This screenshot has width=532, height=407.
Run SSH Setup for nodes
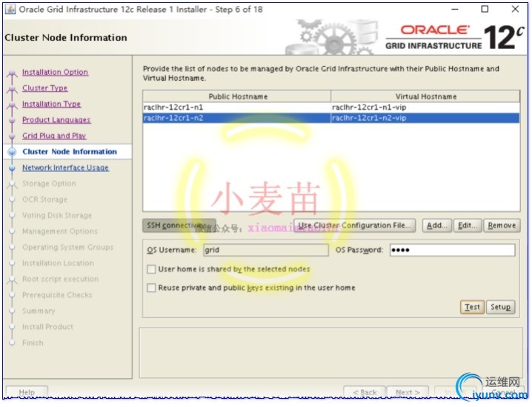500,307
